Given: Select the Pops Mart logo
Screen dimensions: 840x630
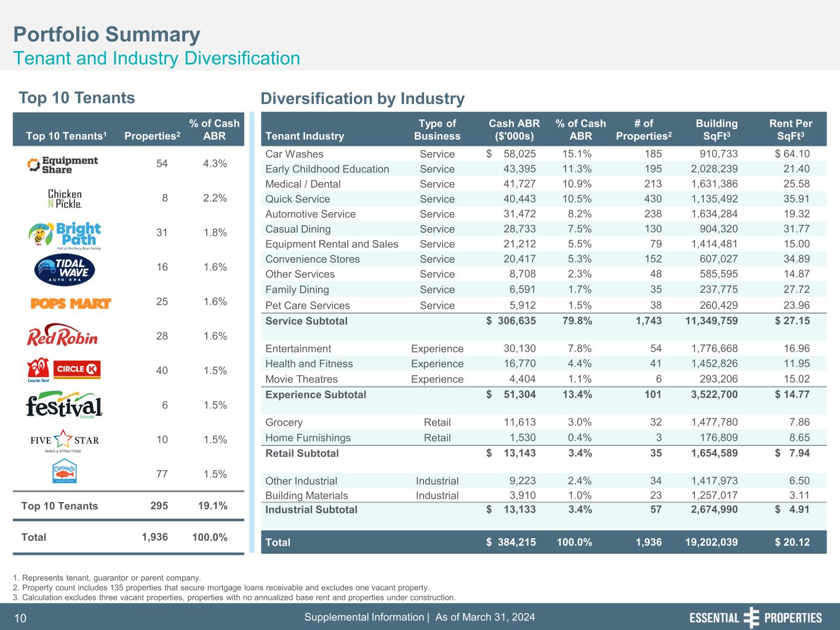Looking at the screenshot, I should [70, 303].
